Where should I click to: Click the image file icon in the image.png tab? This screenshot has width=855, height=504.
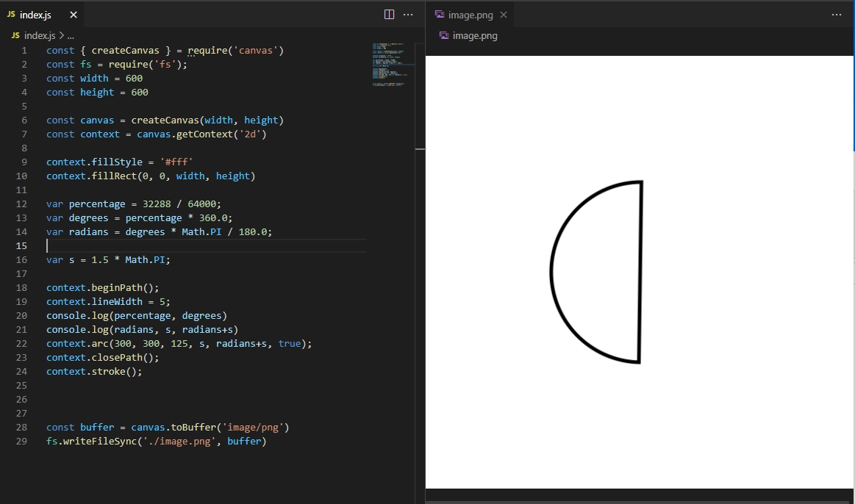click(x=440, y=14)
